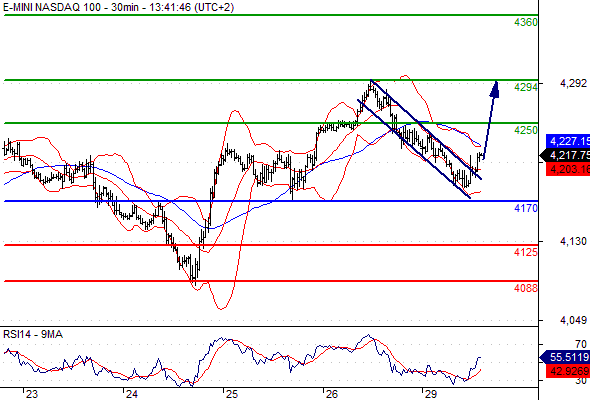Click the RSI 70 level label
The image size is (590, 400).
click(x=581, y=344)
